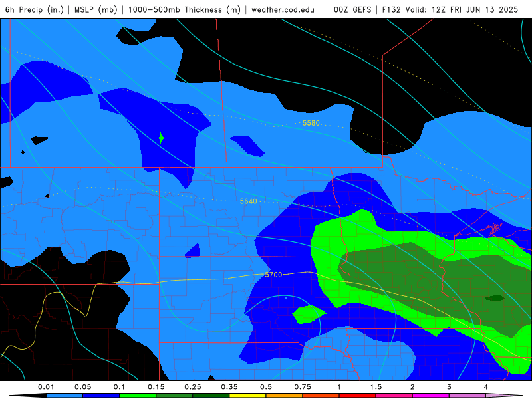Click the 0.15 legend value
This screenshot has width=532, height=399.
point(156,387)
